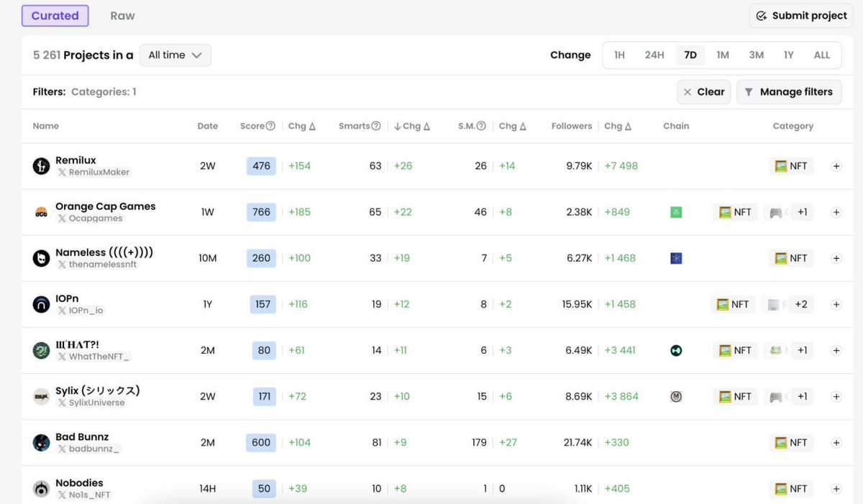Click the Remilux row plus icon
The height and width of the screenshot is (504, 863).
836,166
